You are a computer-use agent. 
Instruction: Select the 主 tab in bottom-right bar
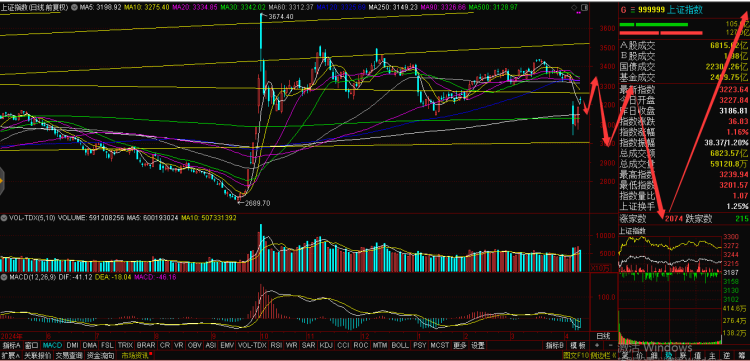(711, 356)
